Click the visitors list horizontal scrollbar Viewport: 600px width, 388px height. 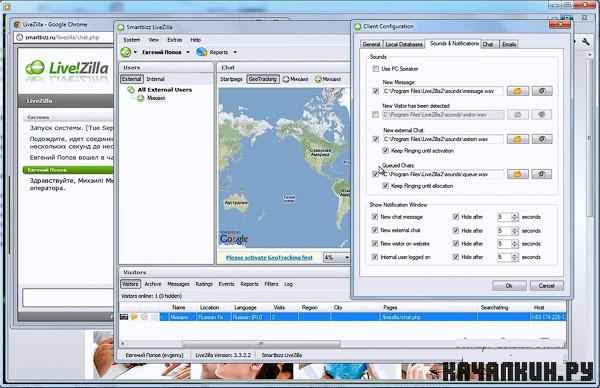261,343
